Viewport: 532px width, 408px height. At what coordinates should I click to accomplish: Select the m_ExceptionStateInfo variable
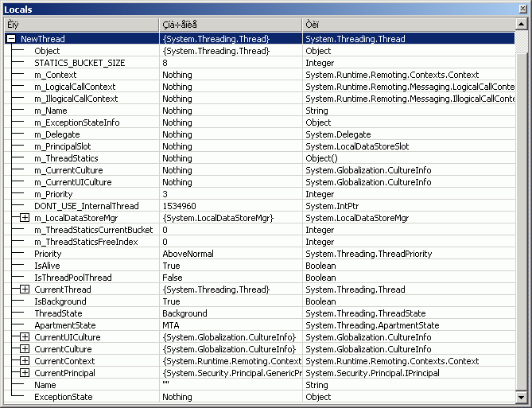coord(76,122)
